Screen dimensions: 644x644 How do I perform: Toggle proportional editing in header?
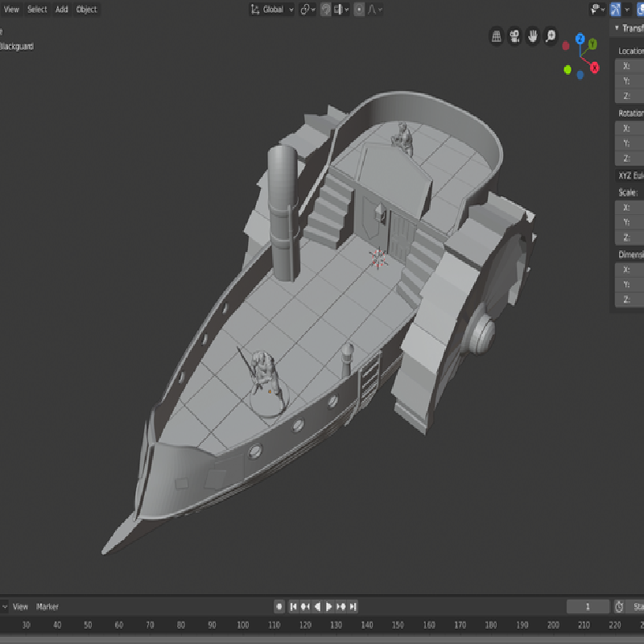pos(359,10)
